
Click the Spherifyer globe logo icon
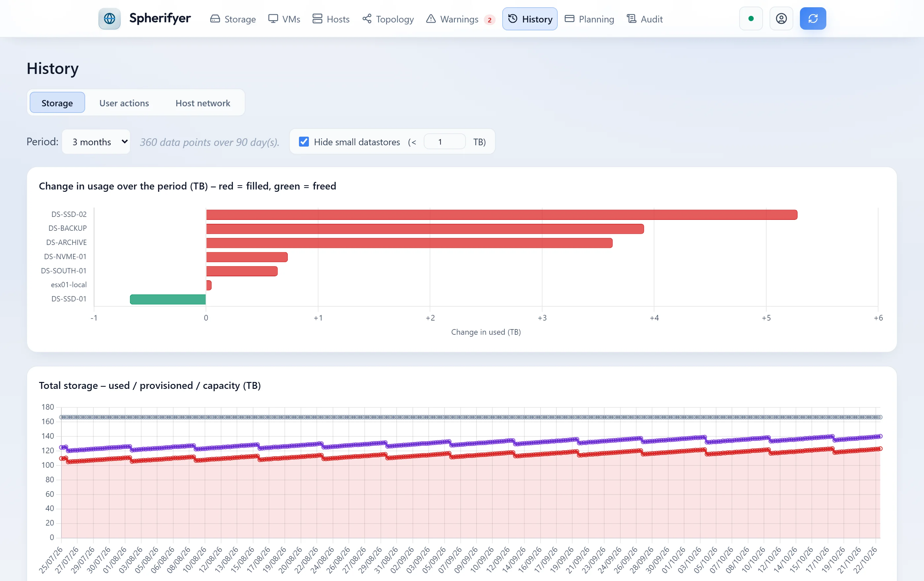coord(109,18)
